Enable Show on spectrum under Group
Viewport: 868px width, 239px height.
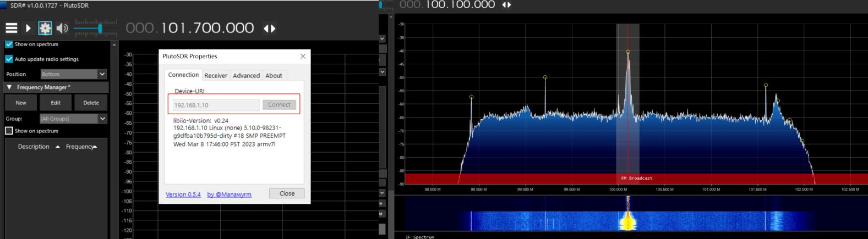coord(9,131)
